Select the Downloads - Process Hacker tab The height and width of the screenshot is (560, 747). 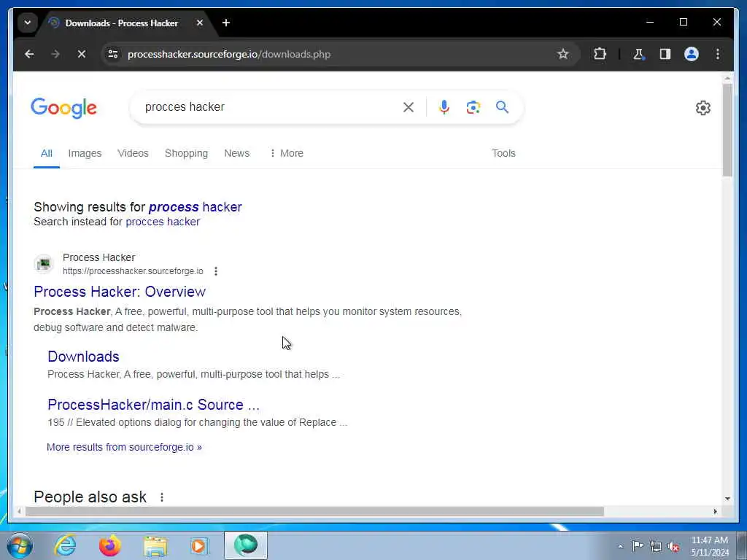pos(122,23)
